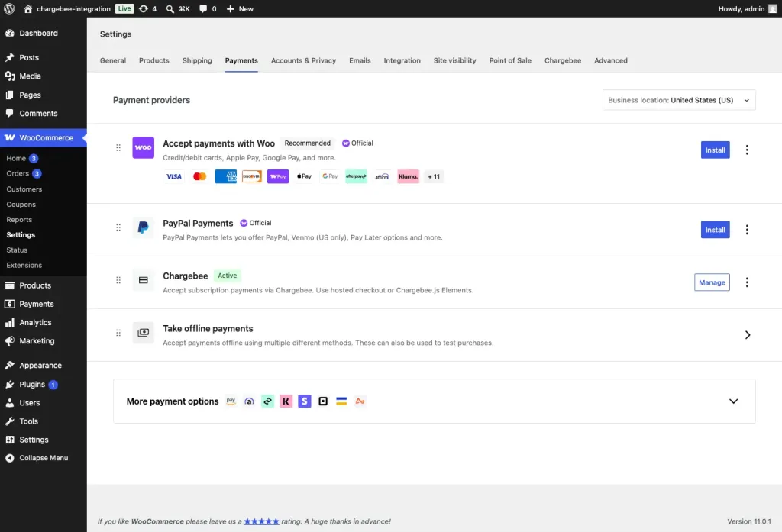This screenshot has height=532, width=782.
Task: Open the Emails tab
Action: [360, 60]
